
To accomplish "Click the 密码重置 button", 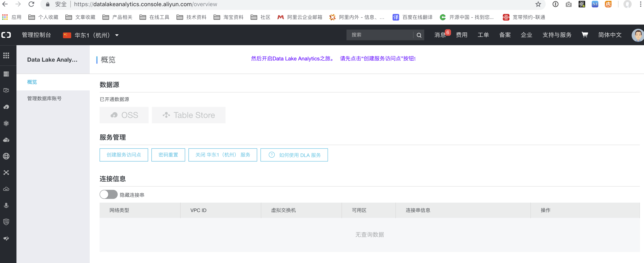I will pyautogui.click(x=168, y=155).
